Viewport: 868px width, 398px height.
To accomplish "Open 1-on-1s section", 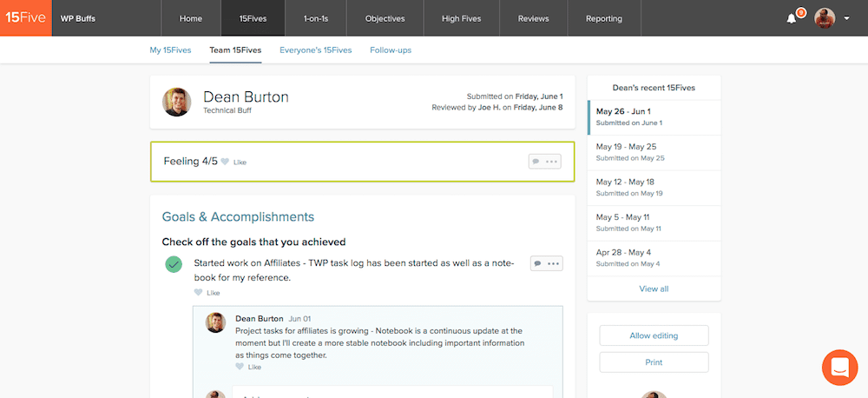I will [316, 18].
